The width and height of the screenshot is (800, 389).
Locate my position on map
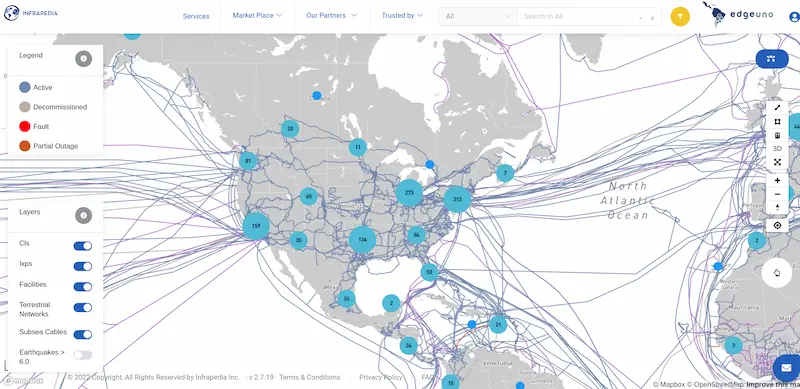777,226
